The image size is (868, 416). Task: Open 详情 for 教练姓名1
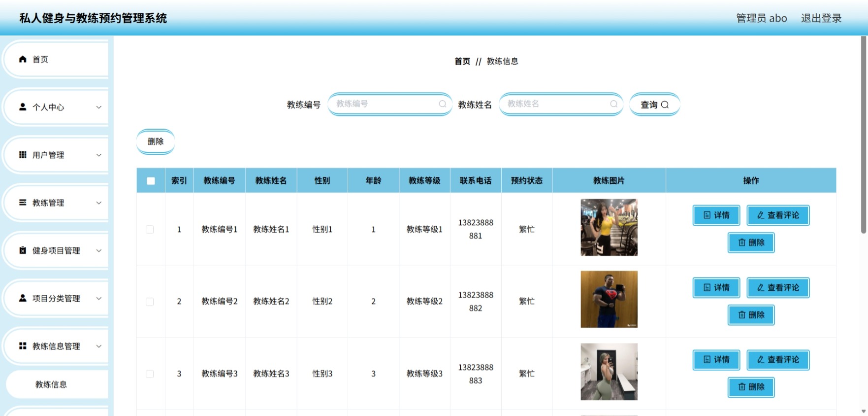(716, 215)
